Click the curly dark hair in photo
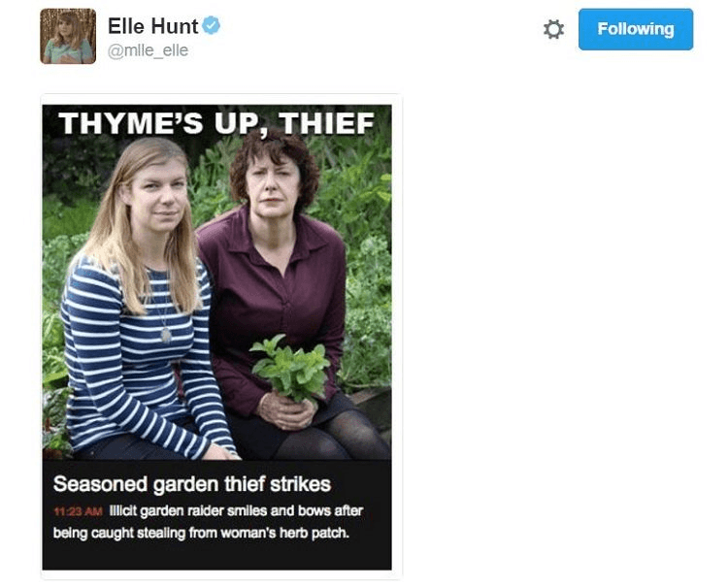Viewport: 728px width, 587px height. [276, 162]
